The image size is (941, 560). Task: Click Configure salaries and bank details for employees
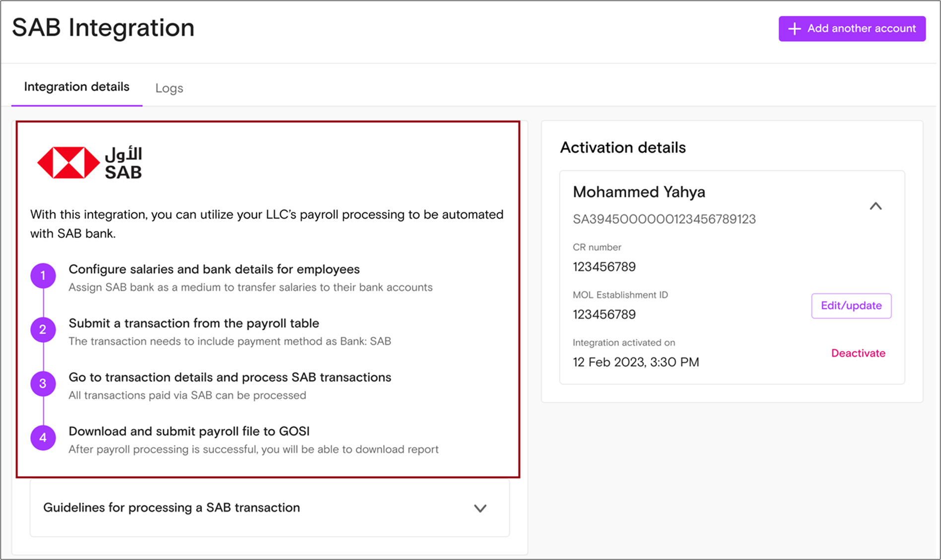(x=214, y=269)
